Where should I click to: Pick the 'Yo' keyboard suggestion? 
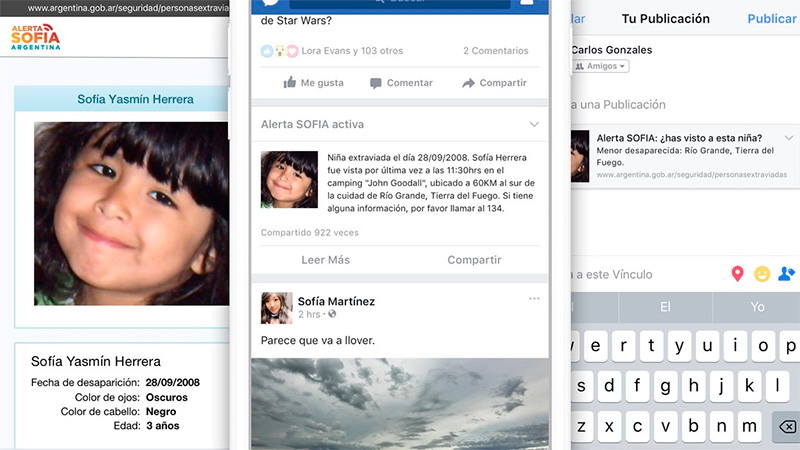point(757,307)
